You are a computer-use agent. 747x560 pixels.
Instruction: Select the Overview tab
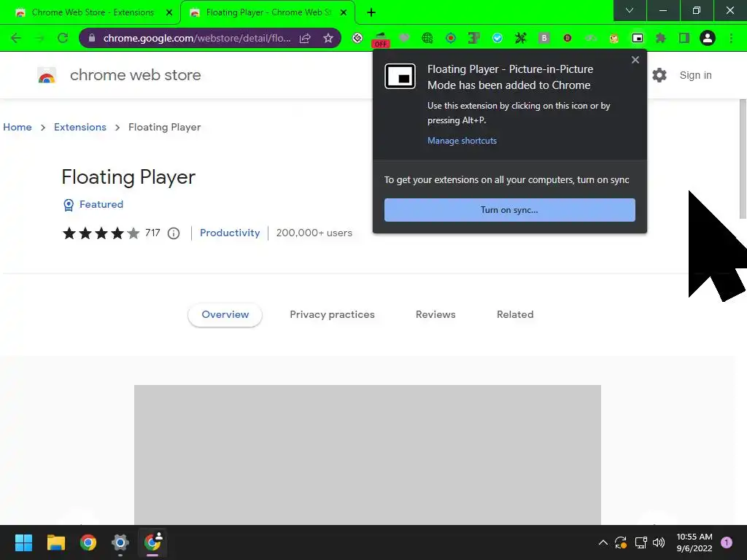pyautogui.click(x=225, y=315)
